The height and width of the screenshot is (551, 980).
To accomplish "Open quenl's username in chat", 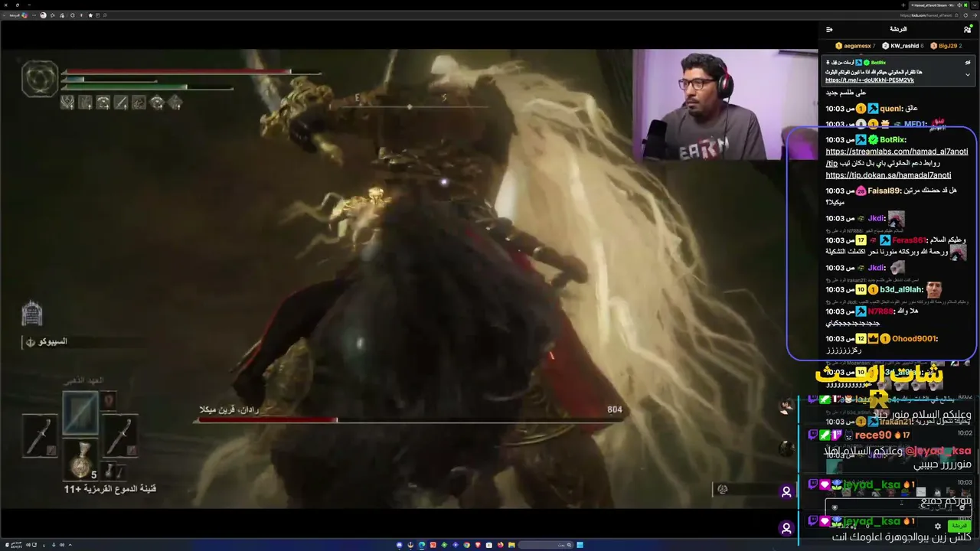I will [890, 109].
